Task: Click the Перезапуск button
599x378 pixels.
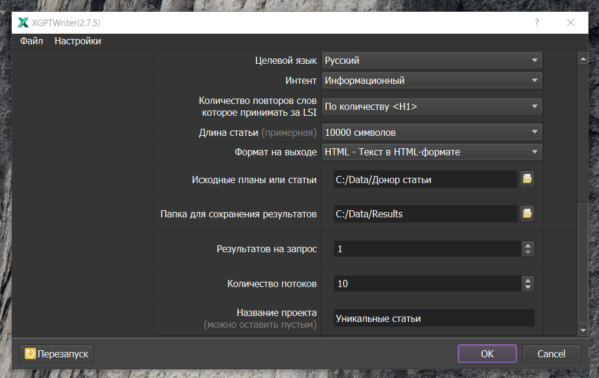Action: (57, 354)
